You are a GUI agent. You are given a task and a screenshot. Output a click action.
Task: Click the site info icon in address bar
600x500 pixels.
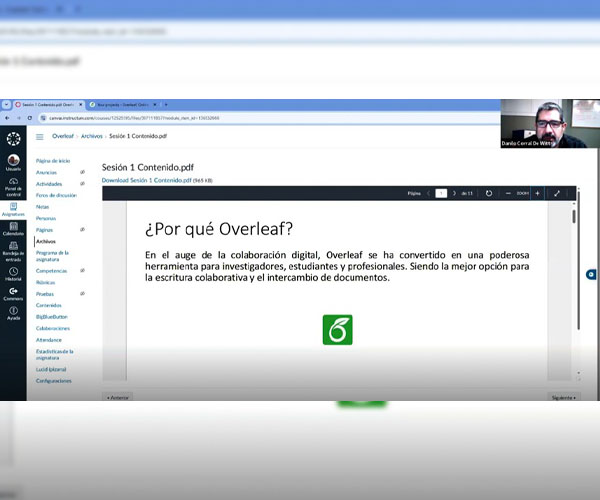pos(43,118)
